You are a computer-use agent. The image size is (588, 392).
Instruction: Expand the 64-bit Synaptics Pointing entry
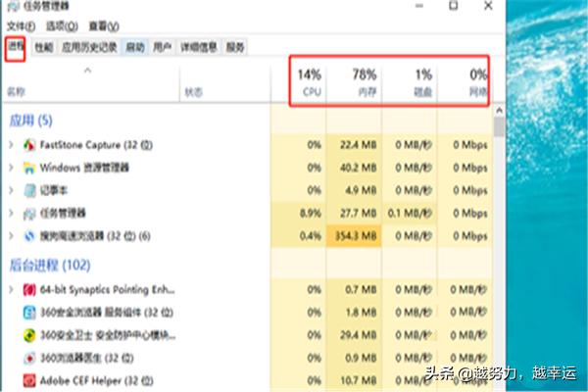[11, 290]
